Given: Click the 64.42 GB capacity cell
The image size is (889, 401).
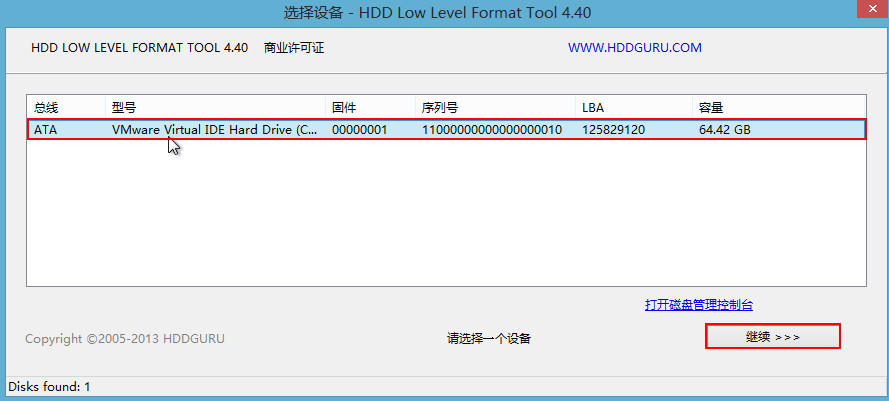Looking at the screenshot, I should point(725,130).
